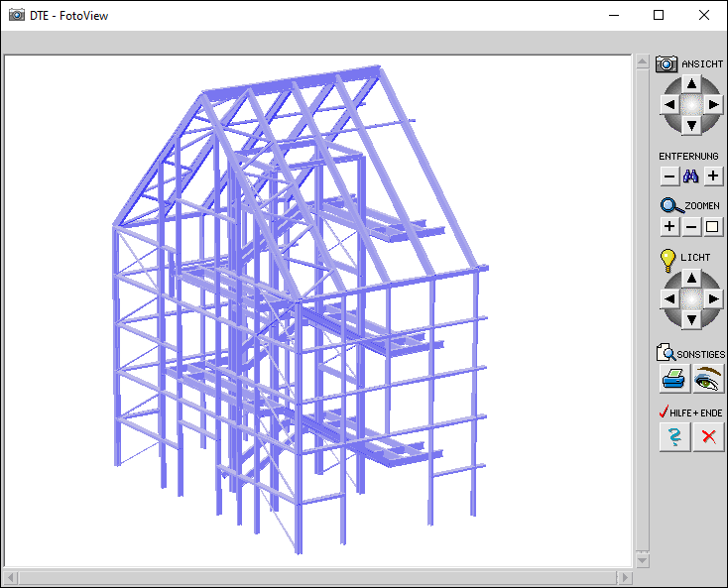Zoom in using Zoomen plus button

click(x=669, y=227)
